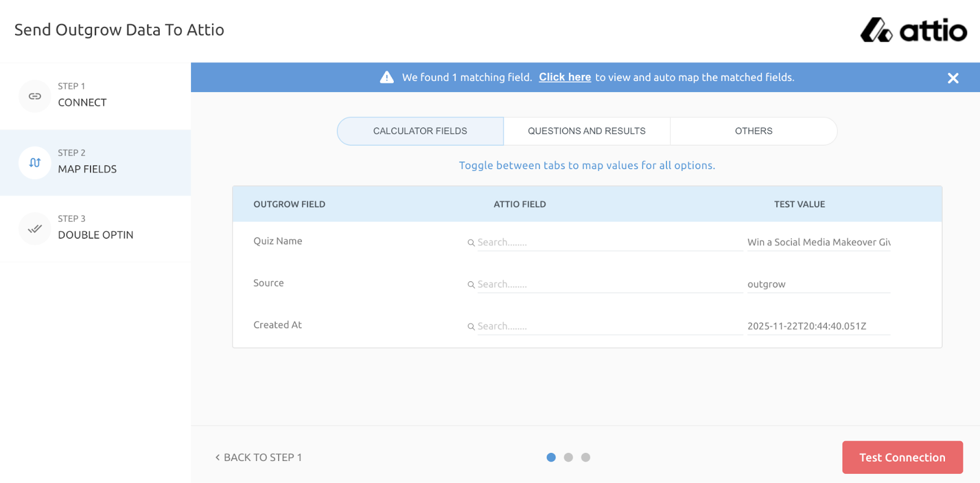980x483 pixels.
Task: Dismiss the matching field banner
Action: click(952, 78)
